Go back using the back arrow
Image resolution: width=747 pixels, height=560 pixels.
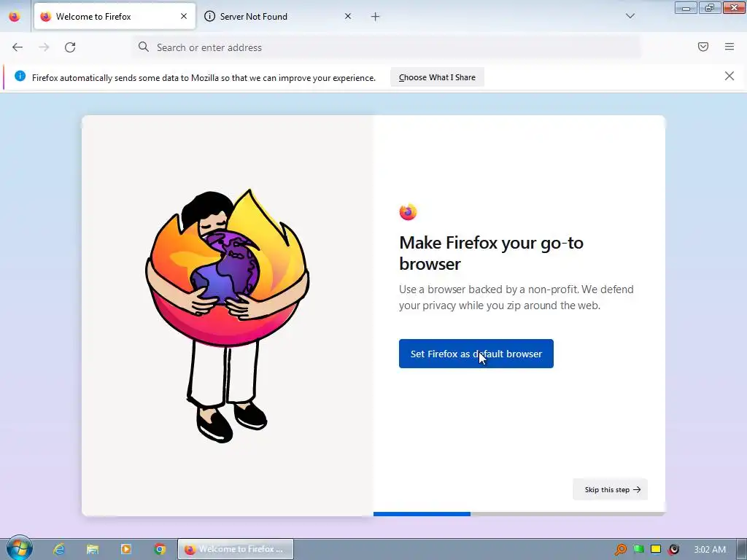pyautogui.click(x=18, y=47)
